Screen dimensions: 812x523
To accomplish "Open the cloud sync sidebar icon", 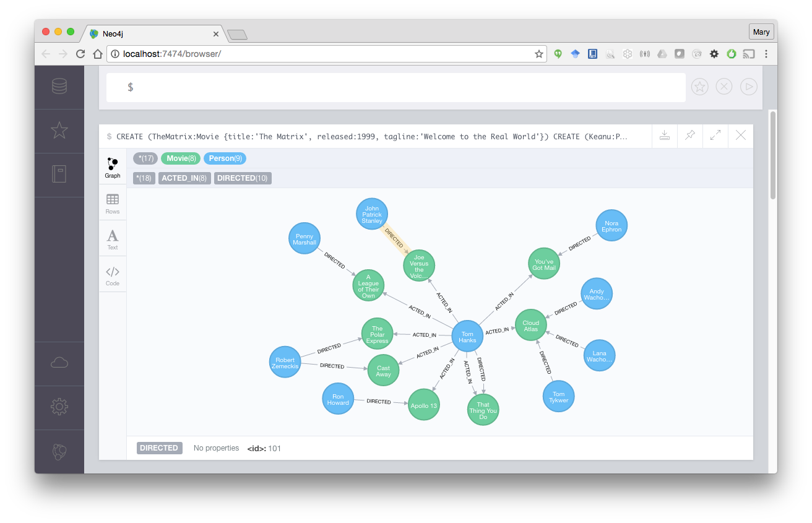I will click(59, 363).
